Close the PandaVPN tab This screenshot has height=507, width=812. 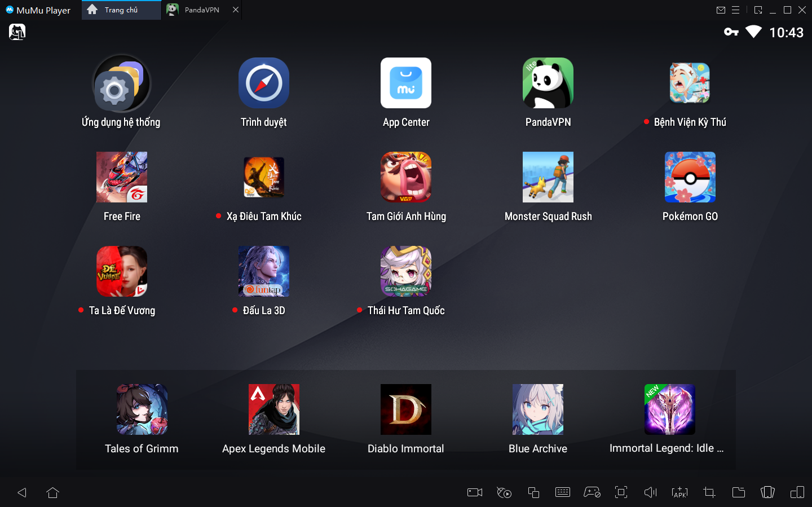point(236,10)
